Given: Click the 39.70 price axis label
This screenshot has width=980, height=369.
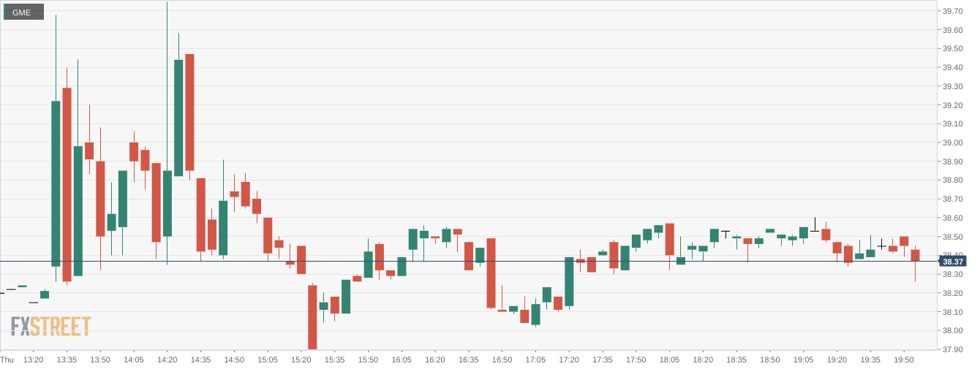Looking at the screenshot, I should (x=951, y=11).
